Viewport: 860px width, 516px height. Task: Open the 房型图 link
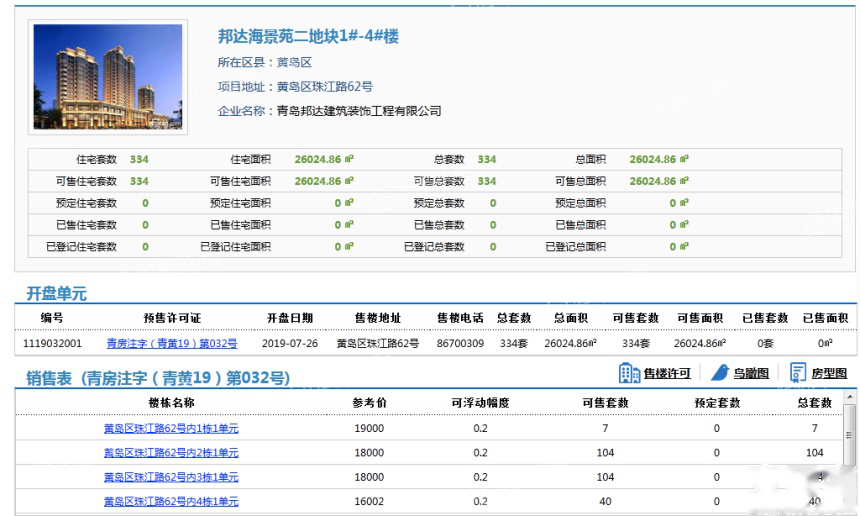click(829, 373)
